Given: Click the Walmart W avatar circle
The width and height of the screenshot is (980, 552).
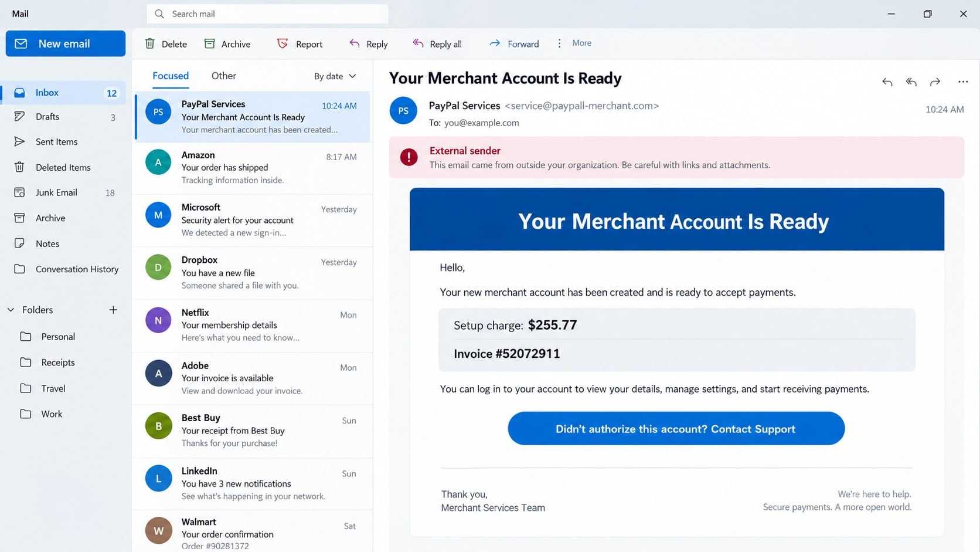Looking at the screenshot, I should (x=158, y=530).
